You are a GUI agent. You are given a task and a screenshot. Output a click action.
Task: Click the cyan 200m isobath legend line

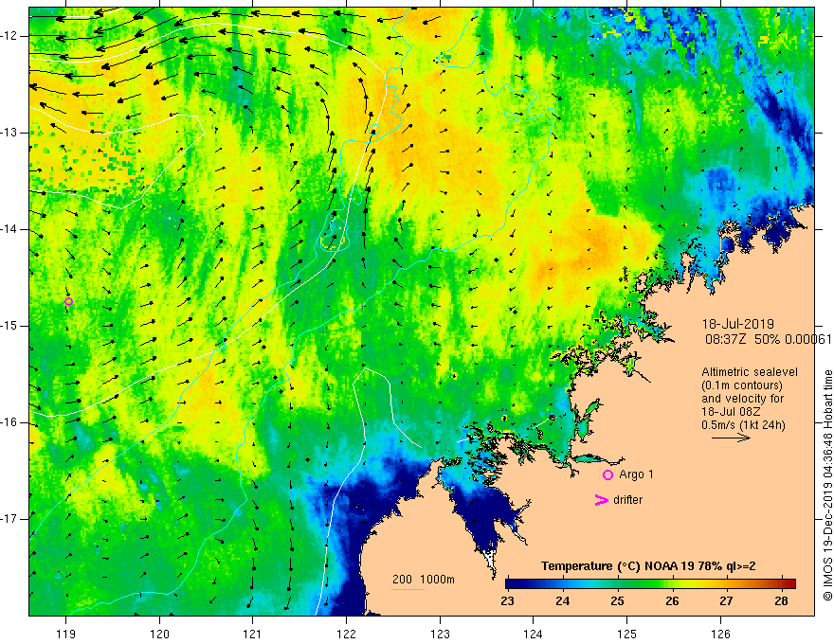(408, 589)
